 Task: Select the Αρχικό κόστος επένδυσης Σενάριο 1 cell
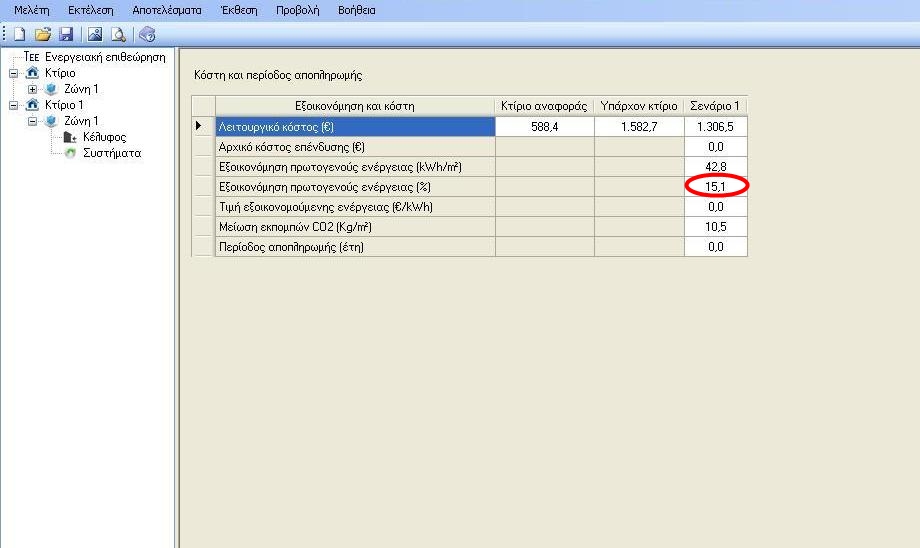(x=715, y=147)
